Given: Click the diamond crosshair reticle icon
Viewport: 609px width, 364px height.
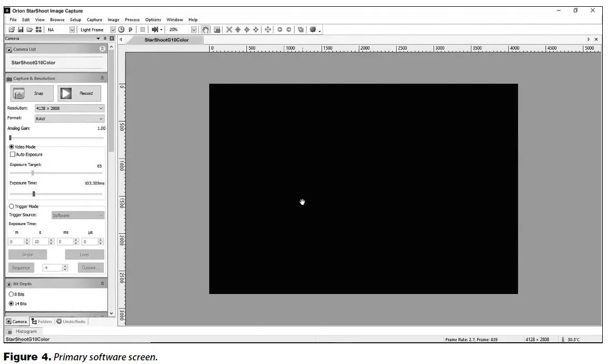Looking at the screenshot, I should tap(247, 30).
